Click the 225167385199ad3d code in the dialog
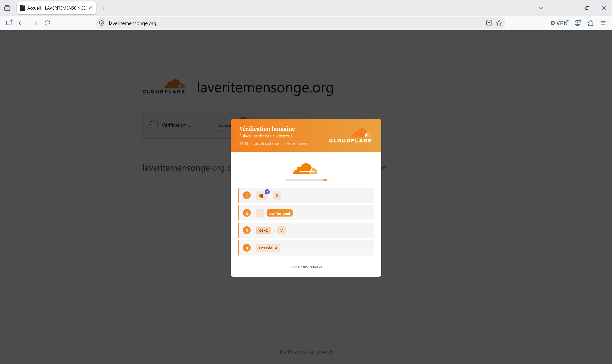 click(306, 267)
